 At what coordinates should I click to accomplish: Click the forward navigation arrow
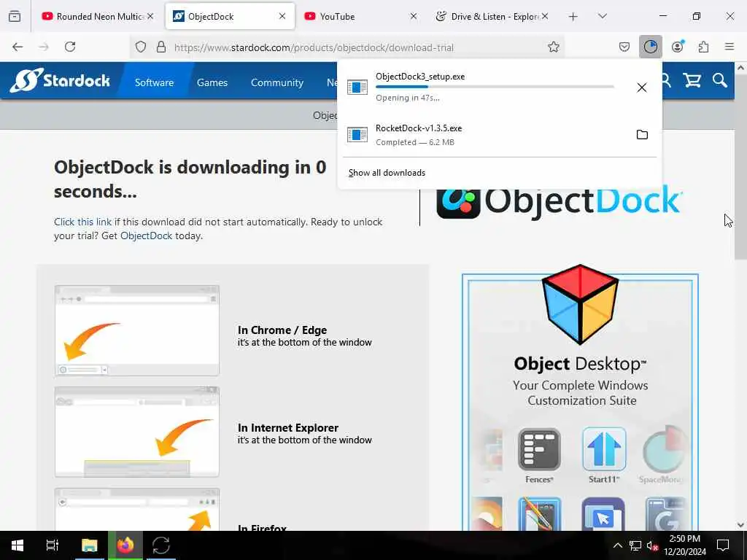click(x=44, y=47)
